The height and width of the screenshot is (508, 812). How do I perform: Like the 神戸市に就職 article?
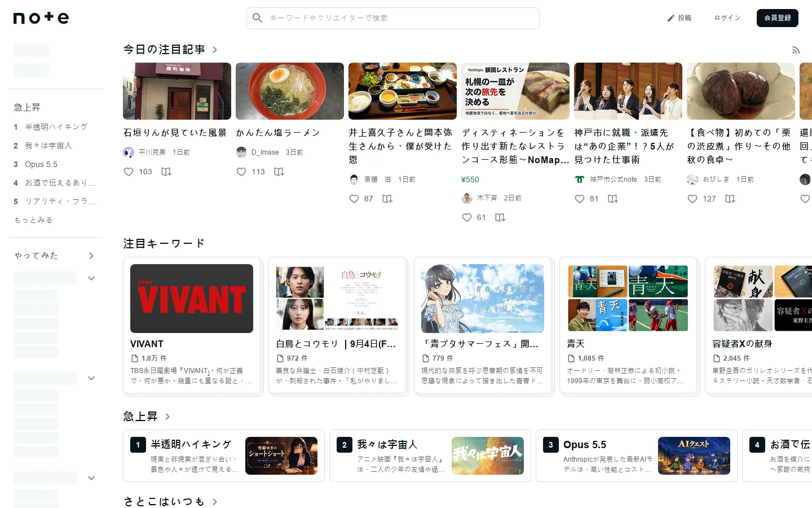(580, 199)
